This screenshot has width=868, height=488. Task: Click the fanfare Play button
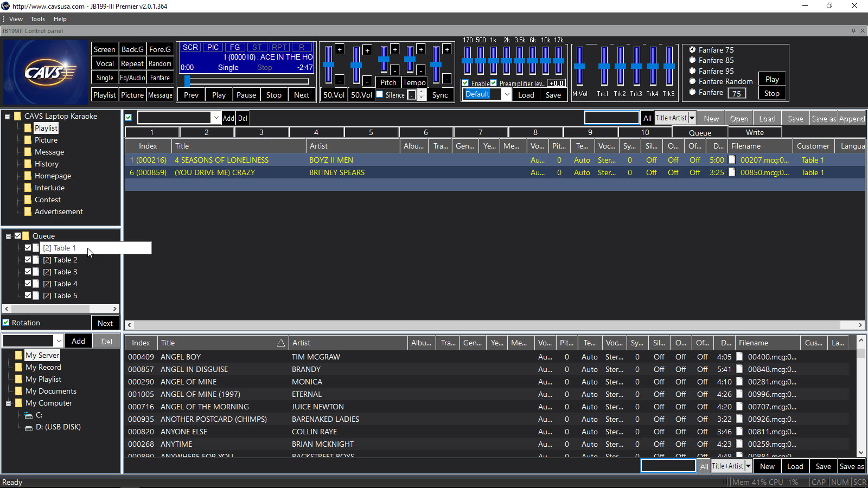click(772, 79)
